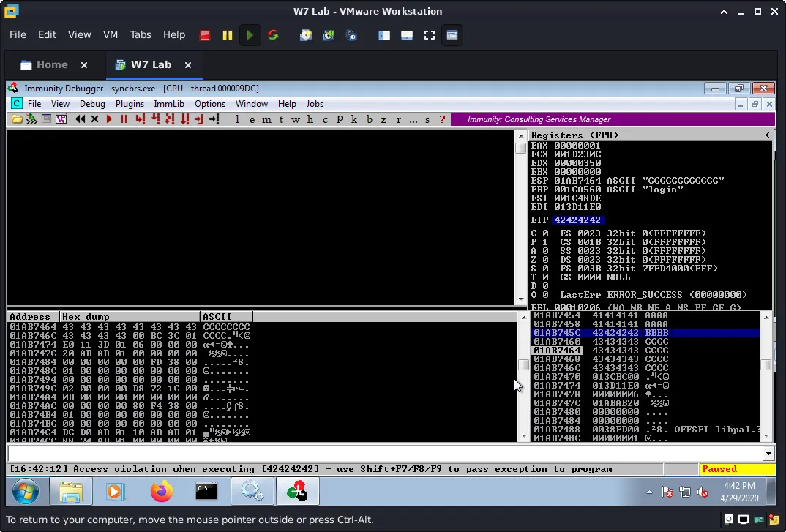This screenshot has height=532, width=786.
Task: Enter full screen mode in VMware toolbar
Action: (x=430, y=35)
